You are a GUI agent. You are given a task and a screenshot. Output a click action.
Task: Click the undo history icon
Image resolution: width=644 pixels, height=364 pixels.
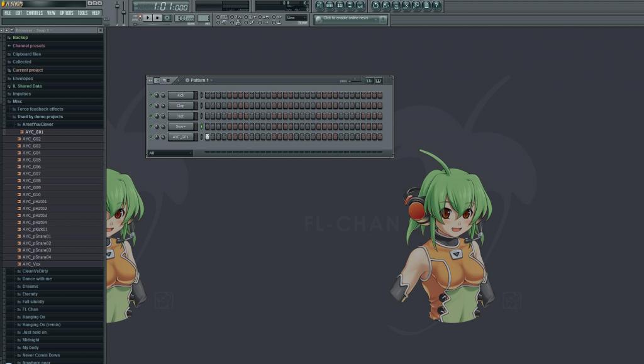coord(375,6)
